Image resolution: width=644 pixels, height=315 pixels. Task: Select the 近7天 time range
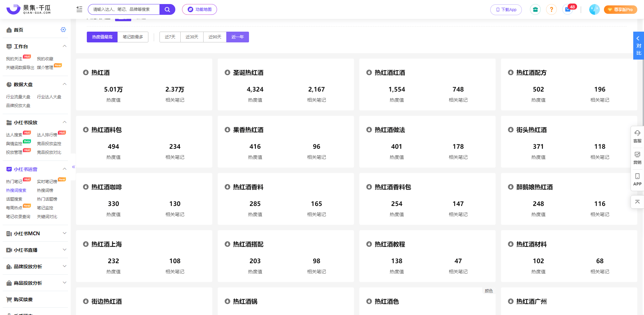pos(170,37)
